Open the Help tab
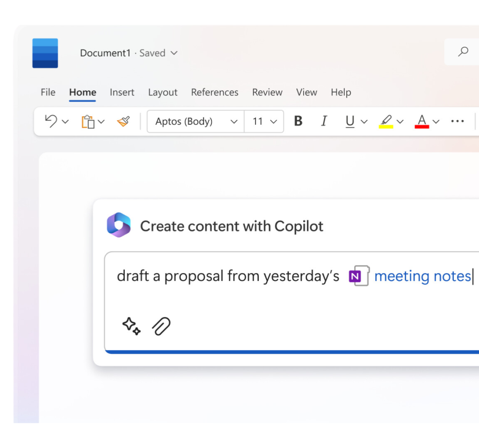The width and height of the screenshot is (479, 448). point(341,92)
